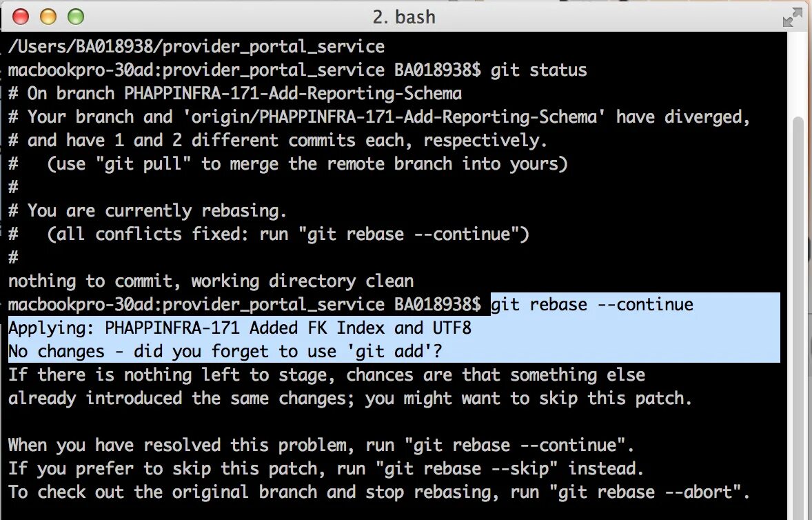
Task: Click the "Applying: PHAPPINFRA-171 Added FK Index" line
Action: click(240, 328)
